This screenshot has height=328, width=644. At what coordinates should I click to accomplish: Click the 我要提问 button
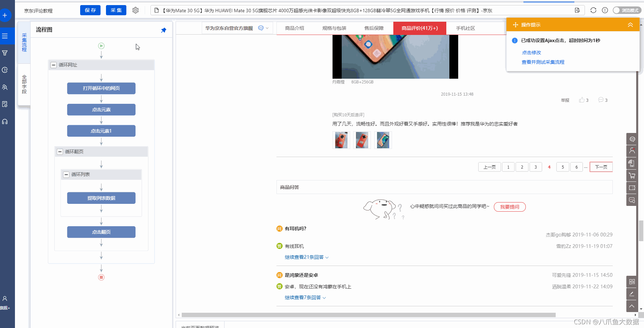pos(509,207)
